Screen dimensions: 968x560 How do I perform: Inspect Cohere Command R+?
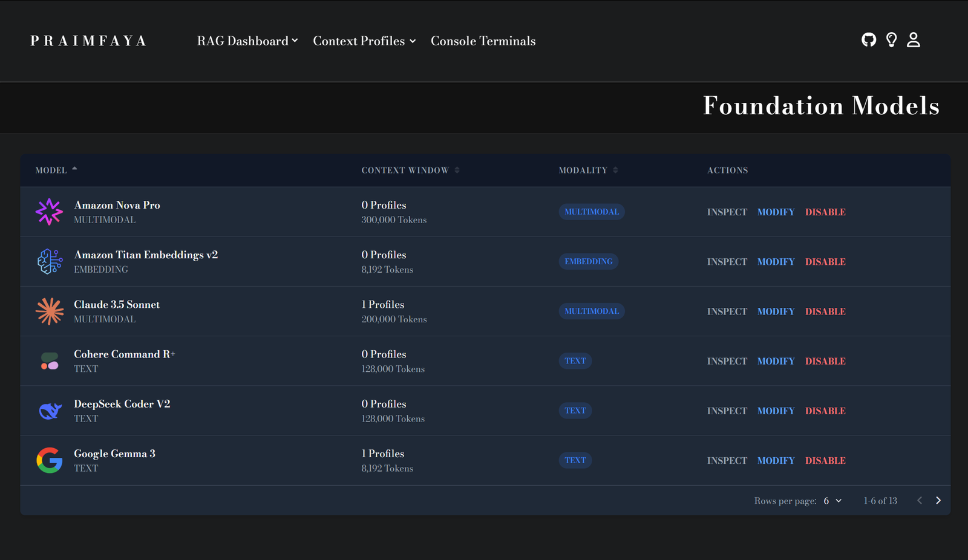point(727,361)
